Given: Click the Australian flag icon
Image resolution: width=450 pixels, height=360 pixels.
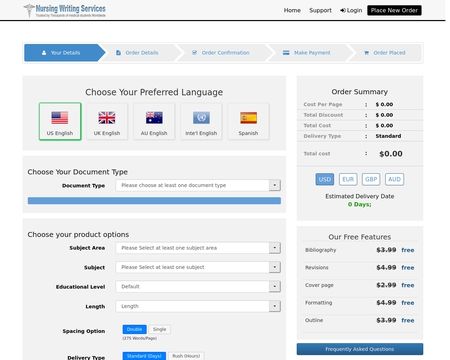Looking at the screenshot, I should coord(154,118).
